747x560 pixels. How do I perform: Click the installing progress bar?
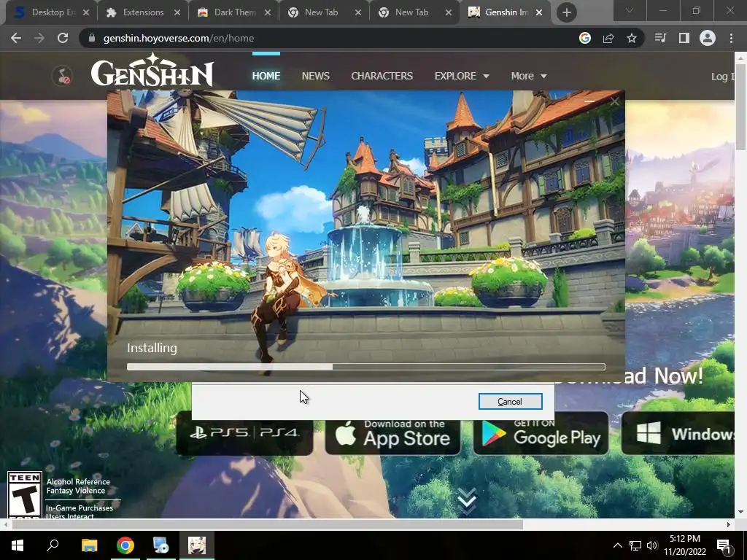click(366, 367)
